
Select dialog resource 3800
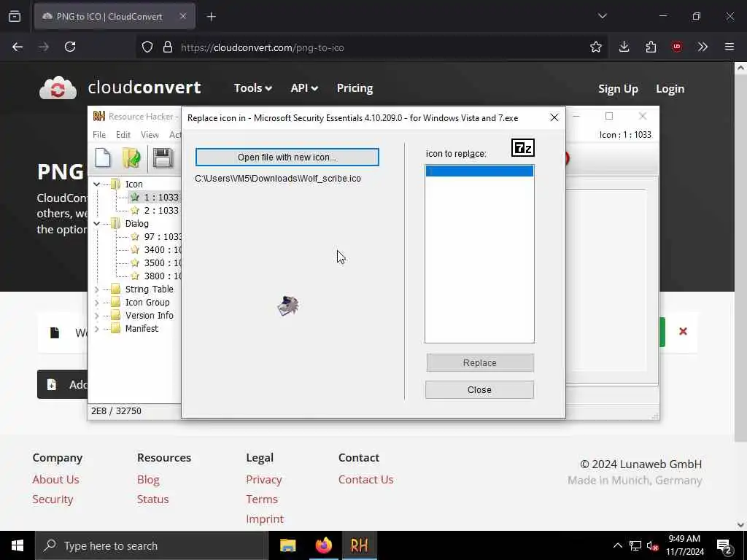[162, 276]
